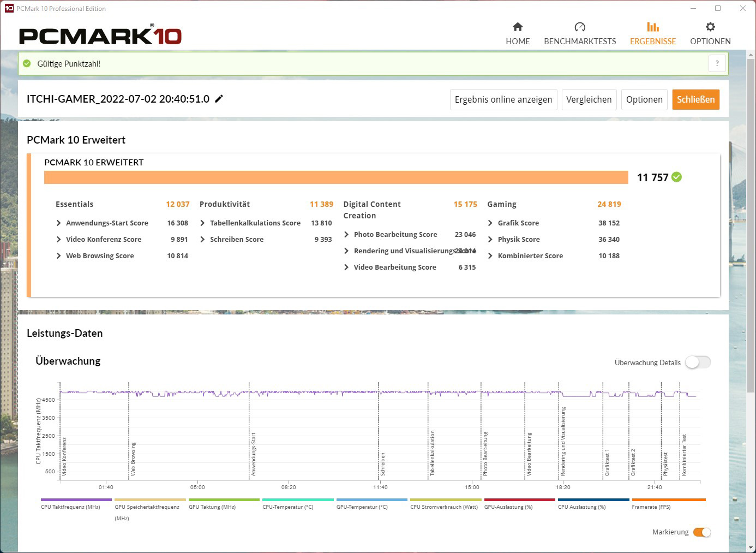This screenshot has height=553, width=756.
Task: Click green validity check beside 11 757
Action: coord(676,177)
